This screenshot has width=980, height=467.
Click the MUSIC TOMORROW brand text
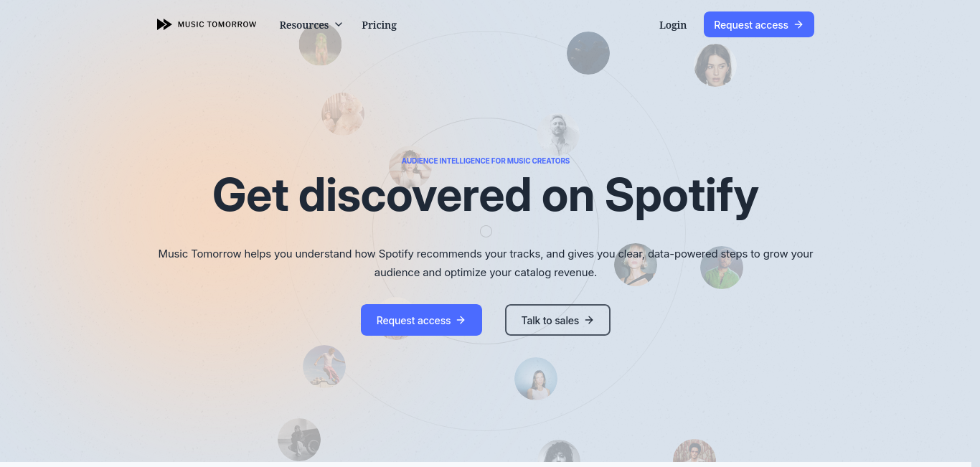217,24
